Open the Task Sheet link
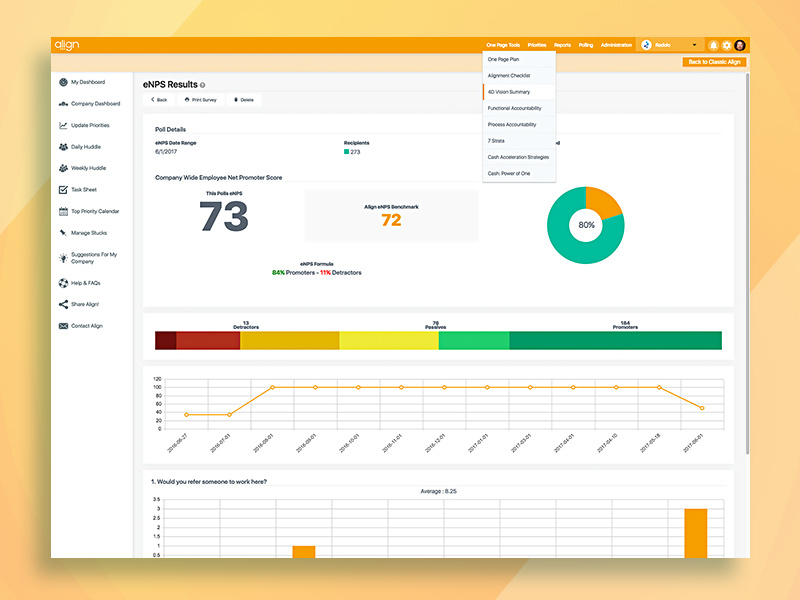Image resolution: width=800 pixels, height=600 pixels. (x=84, y=190)
